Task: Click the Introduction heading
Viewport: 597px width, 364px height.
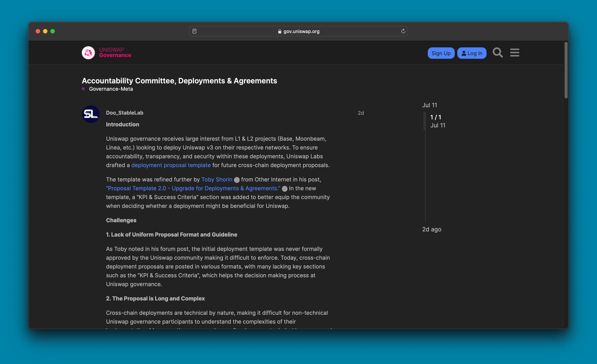Action: [123, 124]
